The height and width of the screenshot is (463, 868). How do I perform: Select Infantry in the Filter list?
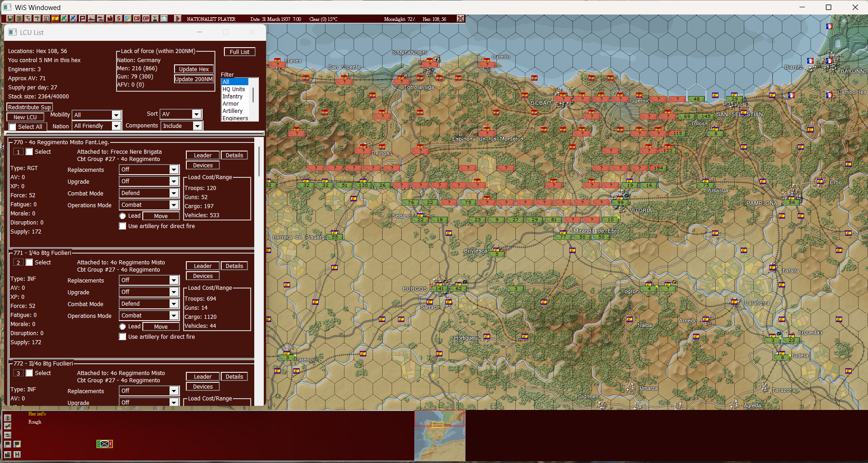233,96
